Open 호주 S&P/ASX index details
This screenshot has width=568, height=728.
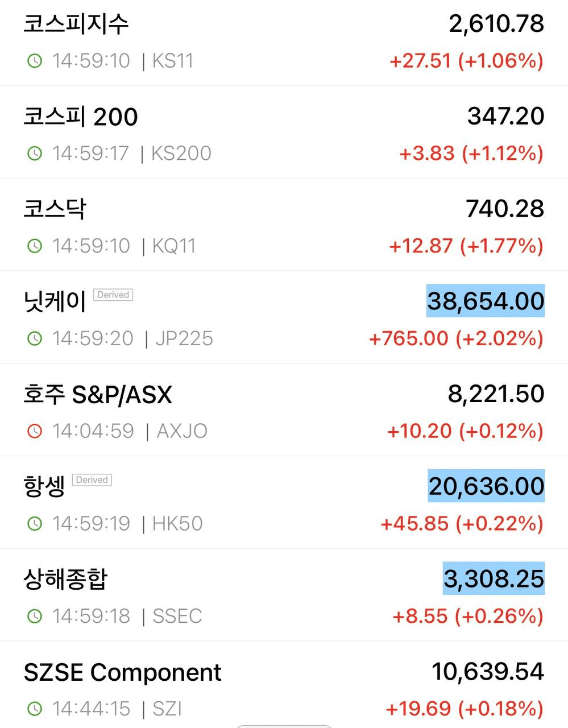284,410
